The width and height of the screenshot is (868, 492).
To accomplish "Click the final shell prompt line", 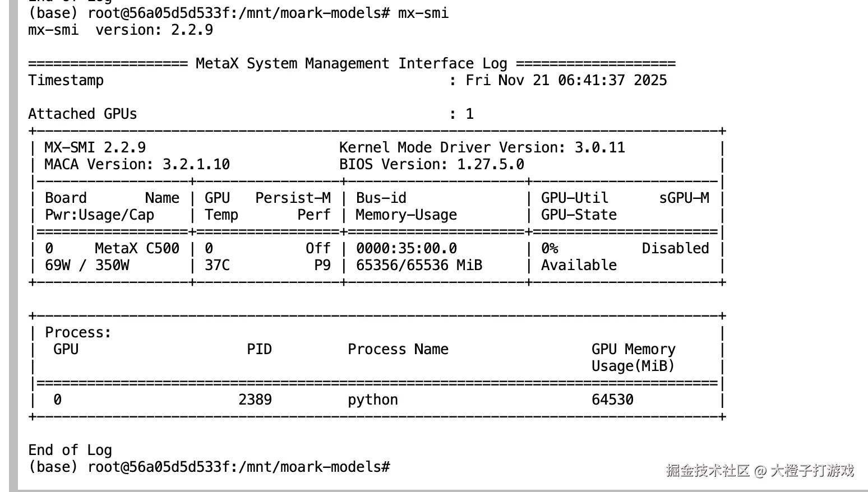I will pos(209,467).
